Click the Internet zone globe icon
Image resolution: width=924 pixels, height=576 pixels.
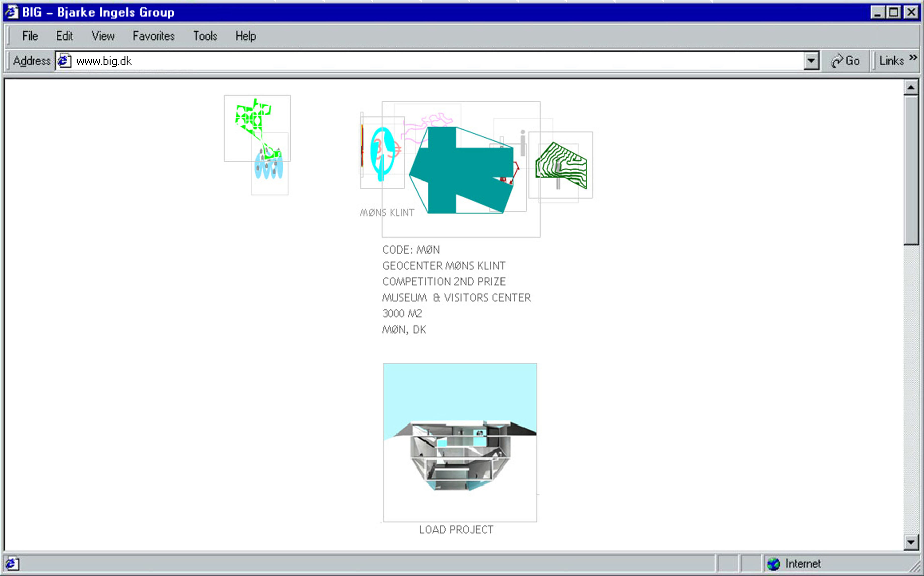[x=773, y=563]
